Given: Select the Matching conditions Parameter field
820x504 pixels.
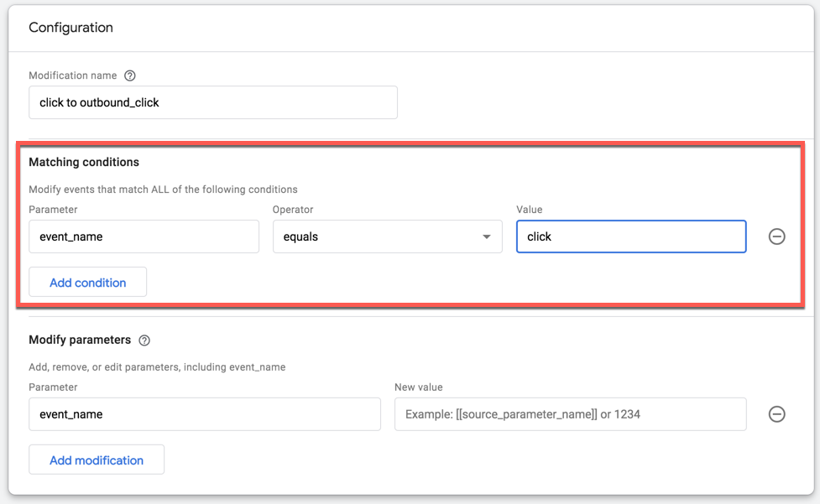Looking at the screenshot, I should [144, 236].
